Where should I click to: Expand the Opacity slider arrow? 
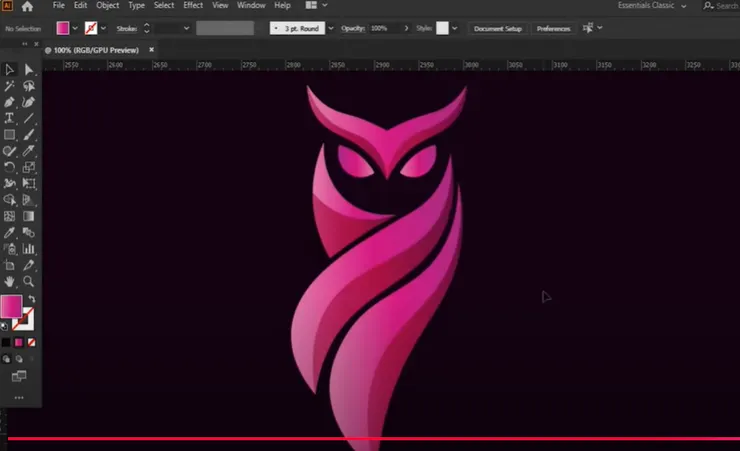(x=406, y=28)
